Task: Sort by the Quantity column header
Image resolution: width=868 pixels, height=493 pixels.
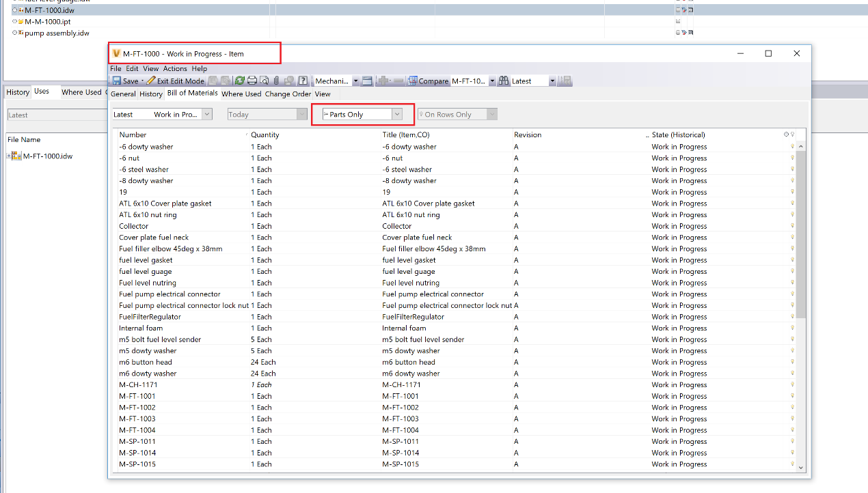Action: [x=314, y=135]
